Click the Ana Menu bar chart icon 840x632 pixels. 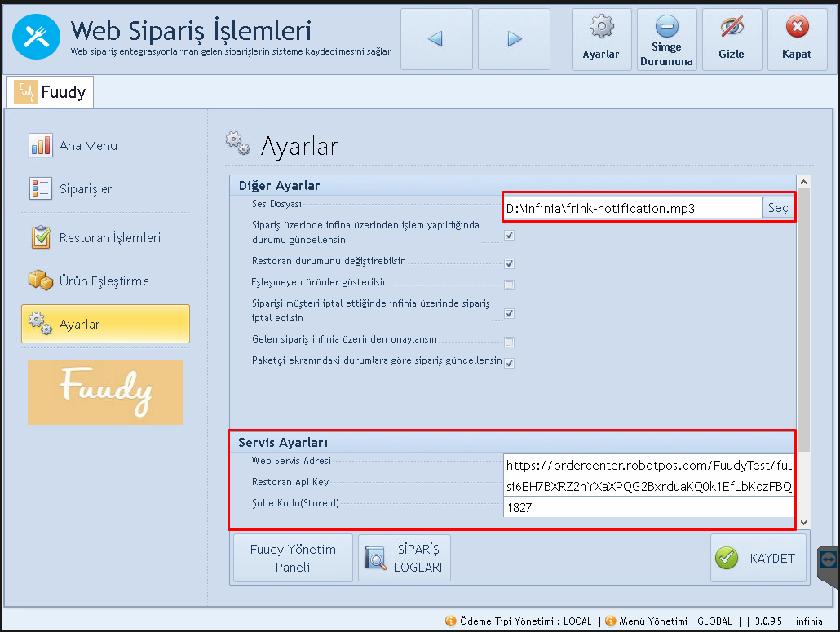41,145
